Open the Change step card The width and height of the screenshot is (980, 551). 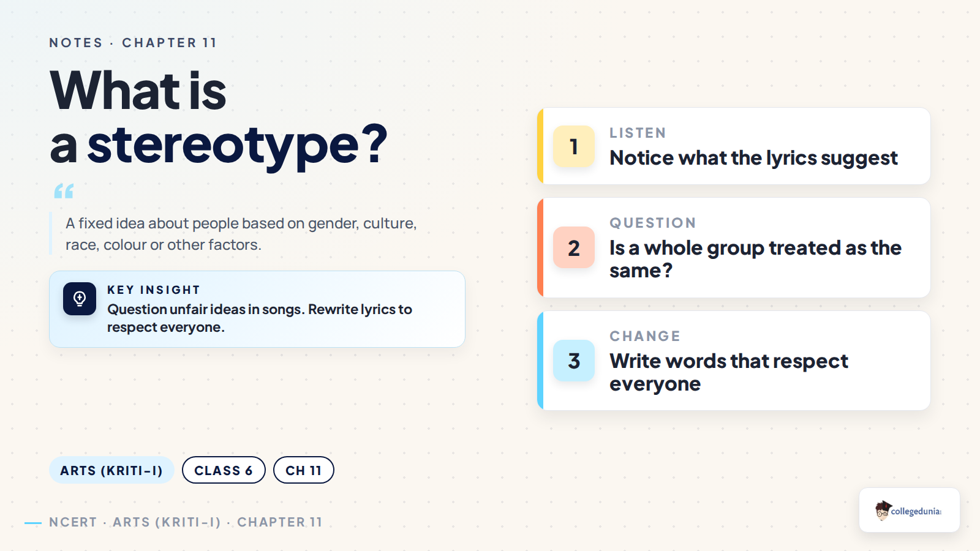point(734,361)
